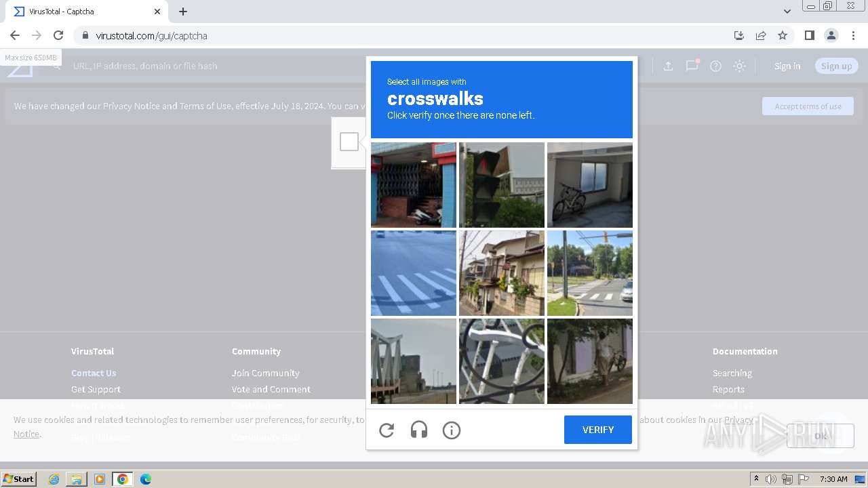Click the VirusTotal upload file icon
Image resolution: width=868 pixels, height=488 pixels.
(668, 66)
